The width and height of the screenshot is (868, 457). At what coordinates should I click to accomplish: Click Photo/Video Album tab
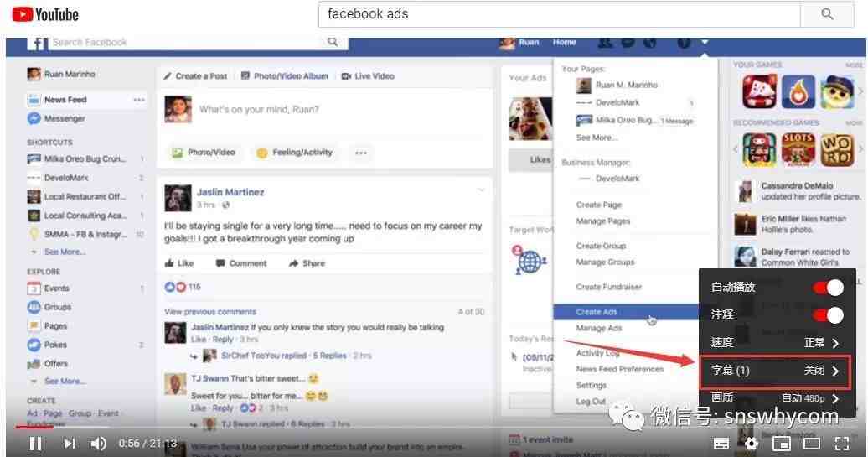click(285, 76)
